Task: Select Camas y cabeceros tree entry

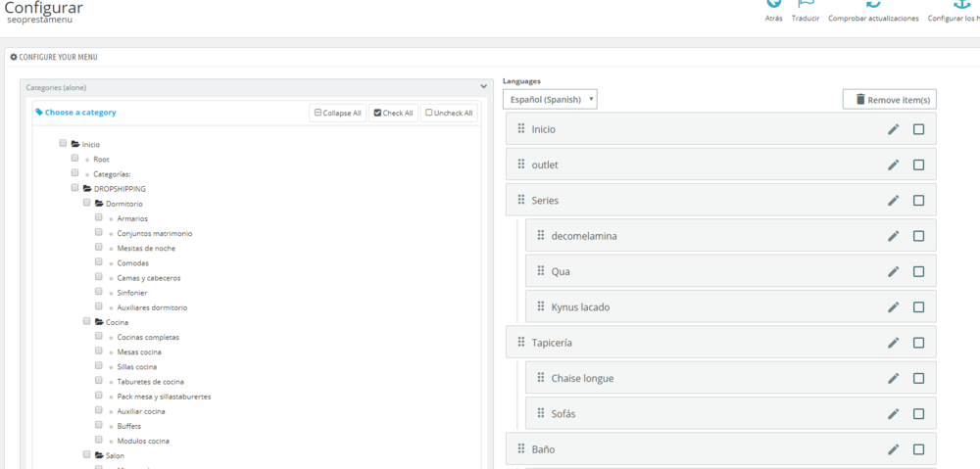Action: 149,278
